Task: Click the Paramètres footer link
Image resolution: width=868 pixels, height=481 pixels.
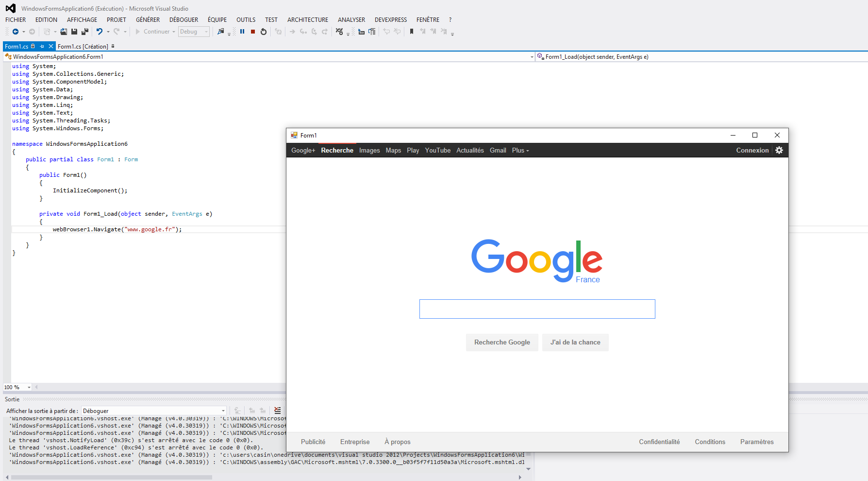Action: (757, 442)
